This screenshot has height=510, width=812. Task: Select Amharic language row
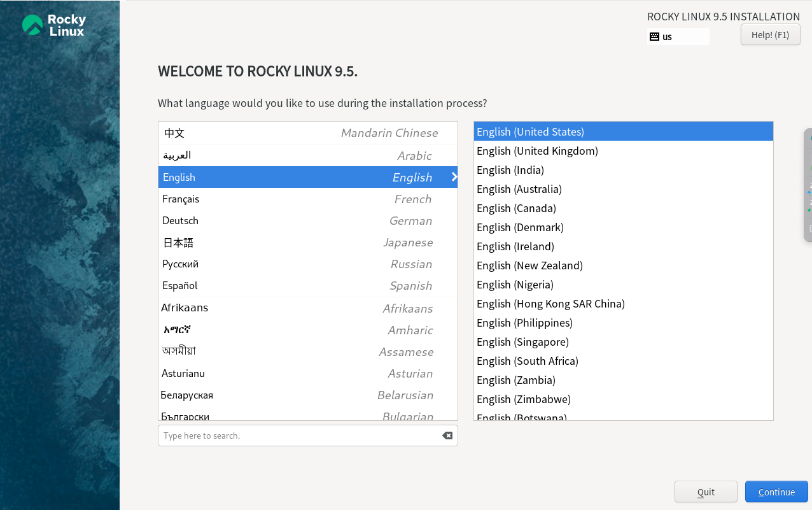point(308,330)
